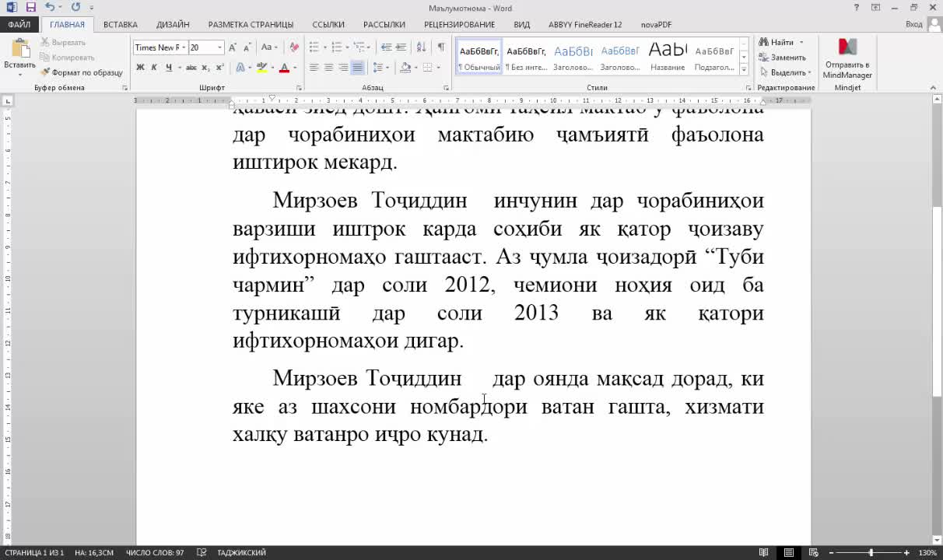The image size is (943, 560).
Task: Click the Заменить (Replace) button
Action: coord(783,58)
